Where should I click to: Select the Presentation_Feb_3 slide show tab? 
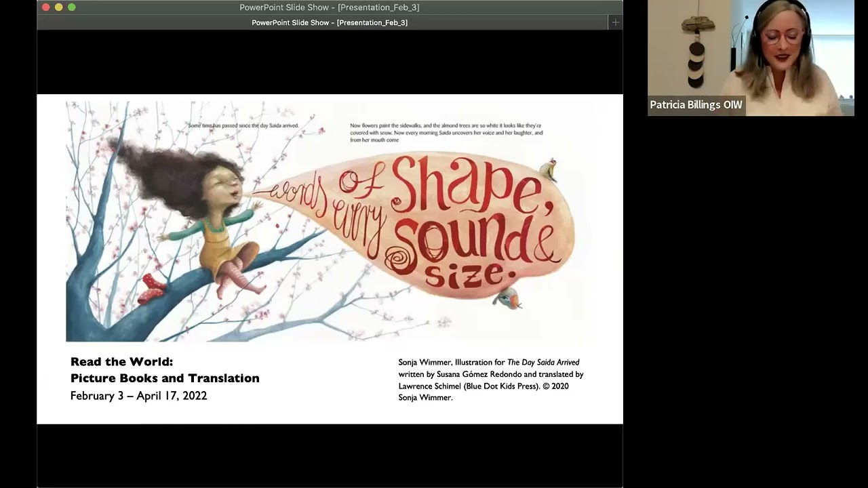tap(330, 22)
